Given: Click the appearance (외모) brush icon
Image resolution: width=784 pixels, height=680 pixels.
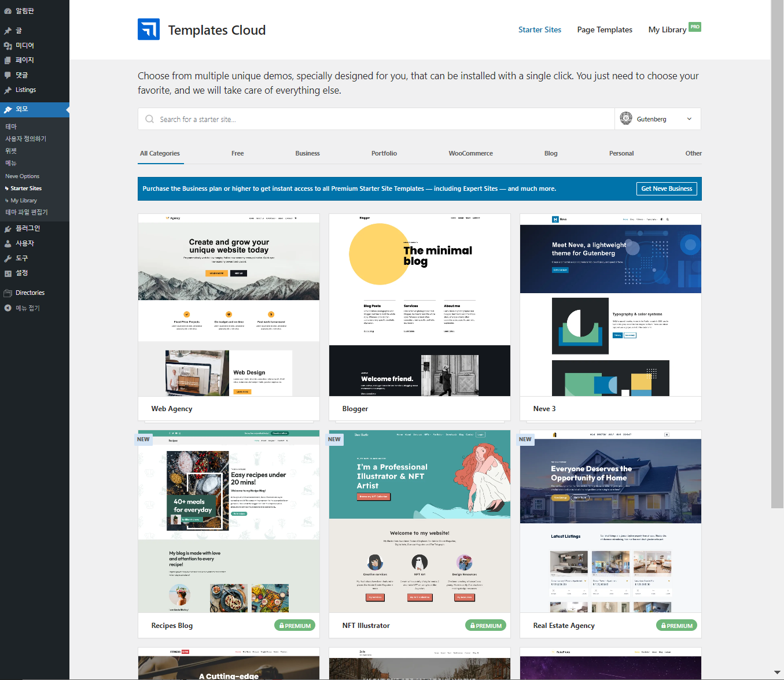Looking at the screenshot, I should [8, 109].
